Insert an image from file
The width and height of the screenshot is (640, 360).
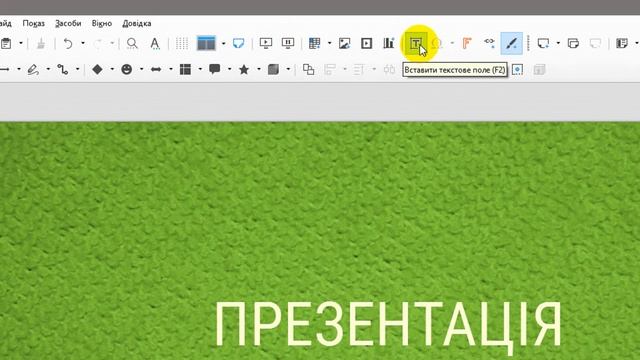click(x=344, y=43)
